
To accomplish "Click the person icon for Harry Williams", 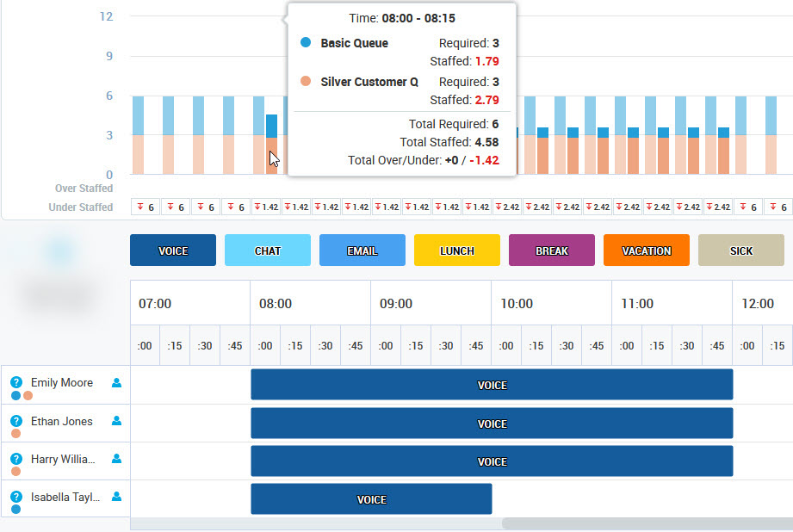I will (x=117, y=459).
